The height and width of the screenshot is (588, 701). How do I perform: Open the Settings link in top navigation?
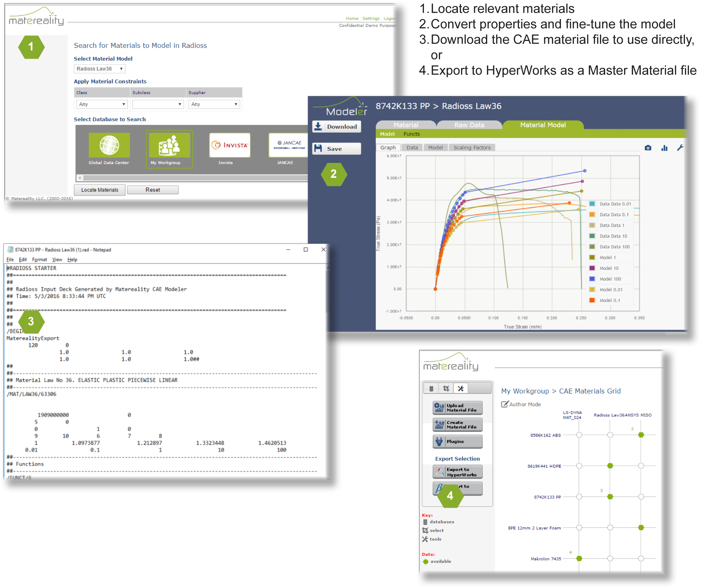point(371,18)
